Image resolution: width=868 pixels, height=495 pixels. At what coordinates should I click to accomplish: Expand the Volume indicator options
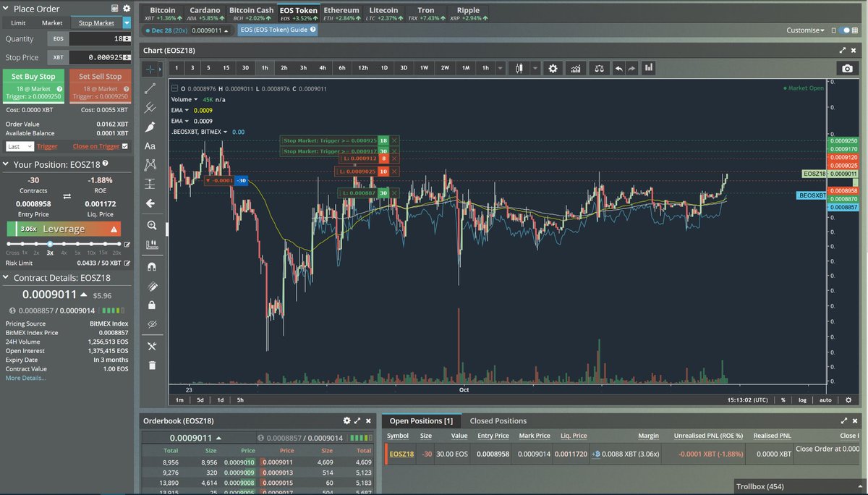click(x=195, y=99)
